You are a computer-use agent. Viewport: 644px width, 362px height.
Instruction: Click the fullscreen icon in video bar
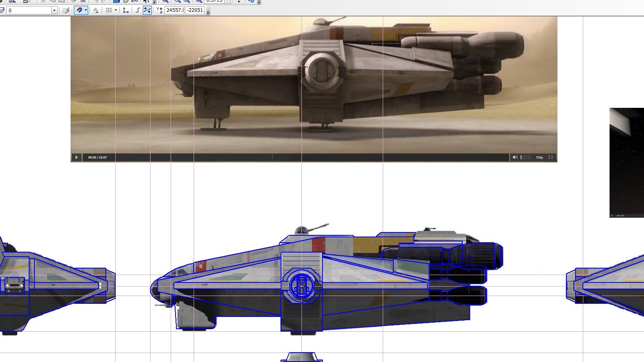pyautogui.click(x=550, y=157)
